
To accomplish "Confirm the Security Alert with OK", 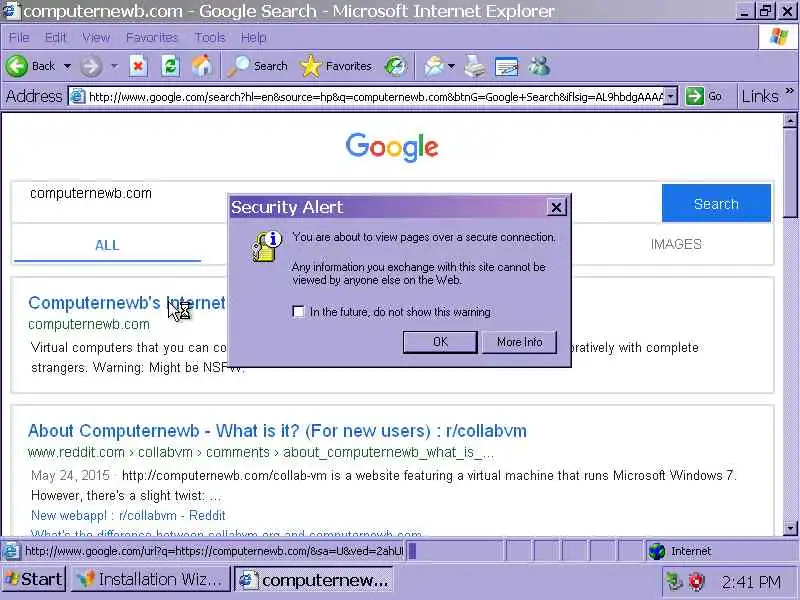I will click(x=440, y=342).
